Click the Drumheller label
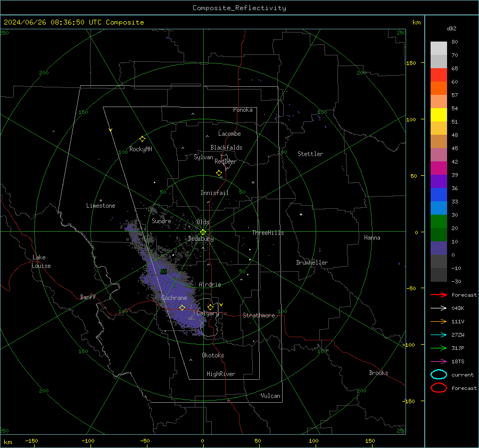The height and width of the screenshot is (448, 479). [312, 263]
